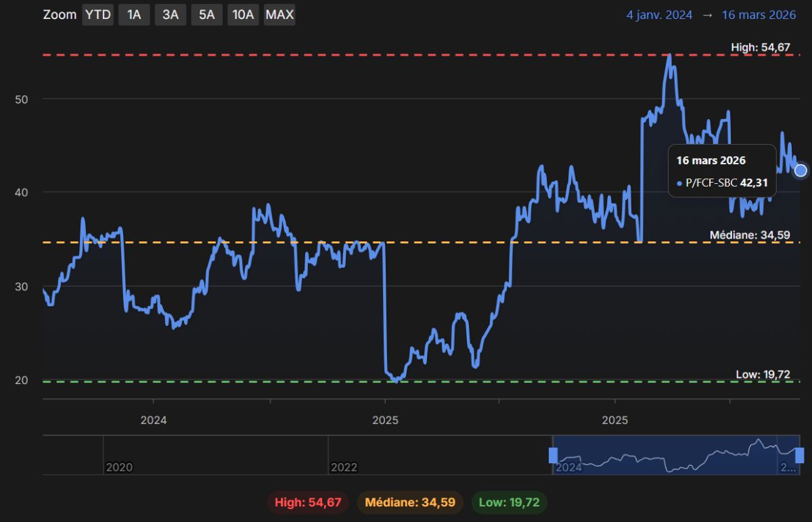Click the blue data point marker on chart
This screenshot has width=812, height=522.
click(800, 170)
